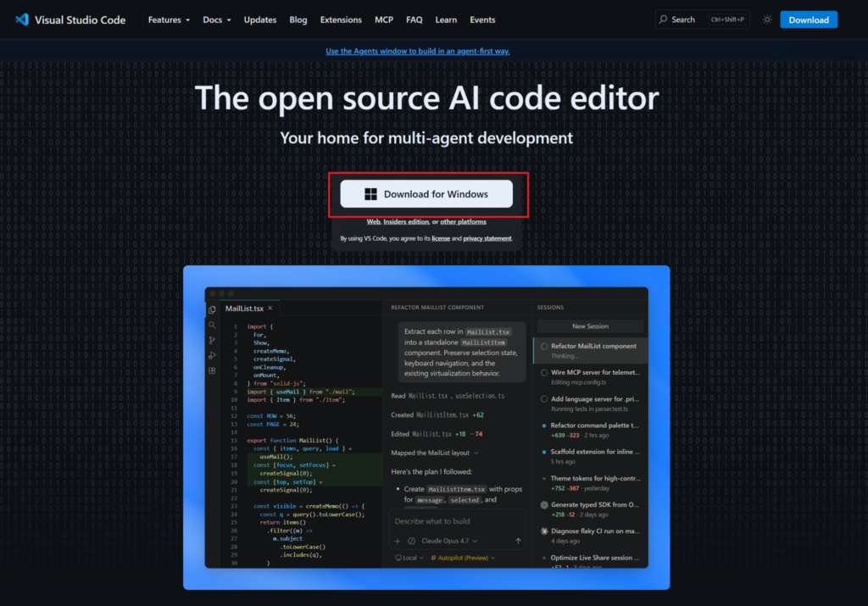Screen dimensions: 868x606
Task: Open Search icon in editor preview sidebar
Action: (212, 325)
